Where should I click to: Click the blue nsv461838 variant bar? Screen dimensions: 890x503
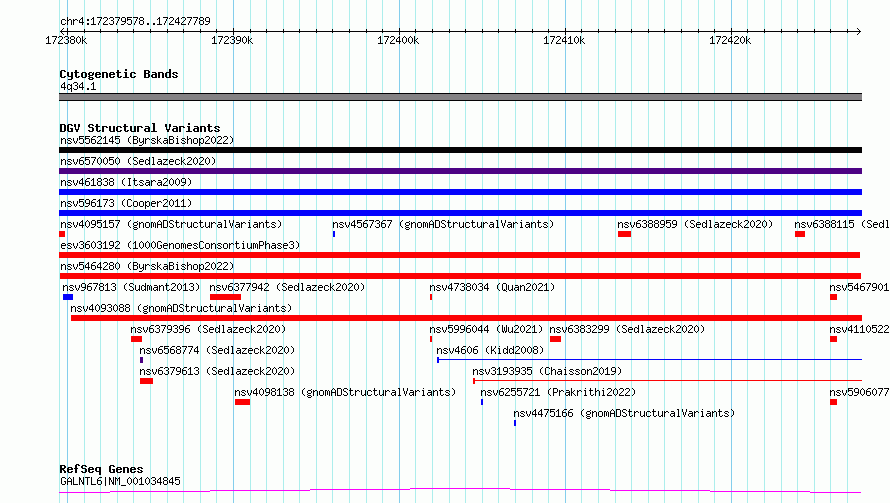460,192
